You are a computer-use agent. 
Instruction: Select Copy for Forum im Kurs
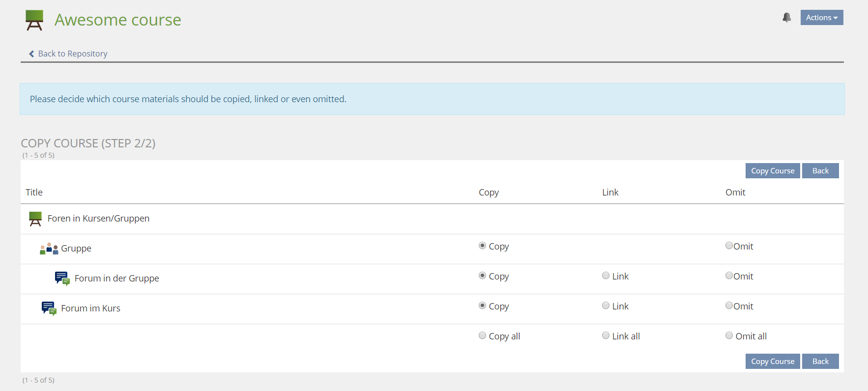pos(482,306)
